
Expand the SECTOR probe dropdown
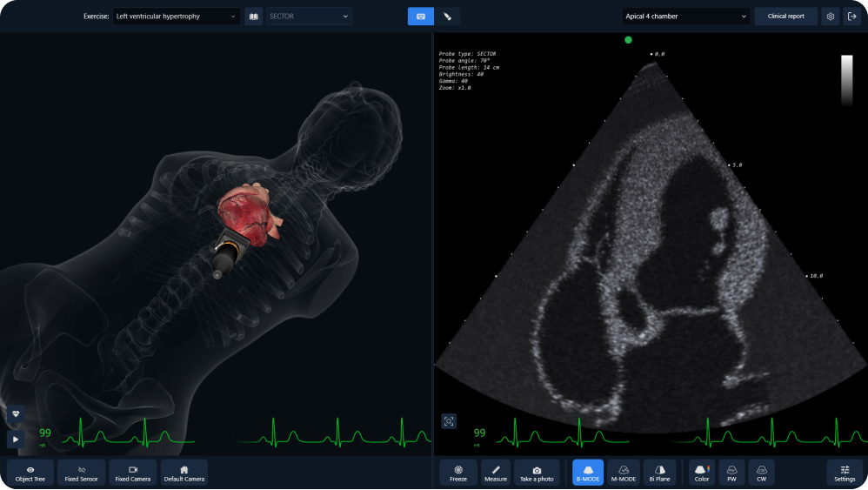pyautogui.click(x=309, y=17)
